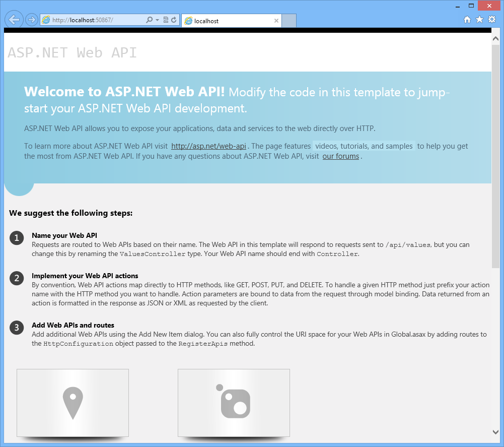Follow the http://asp.net/web-api link
Viewport: 504px width, 447px height.
208,146
